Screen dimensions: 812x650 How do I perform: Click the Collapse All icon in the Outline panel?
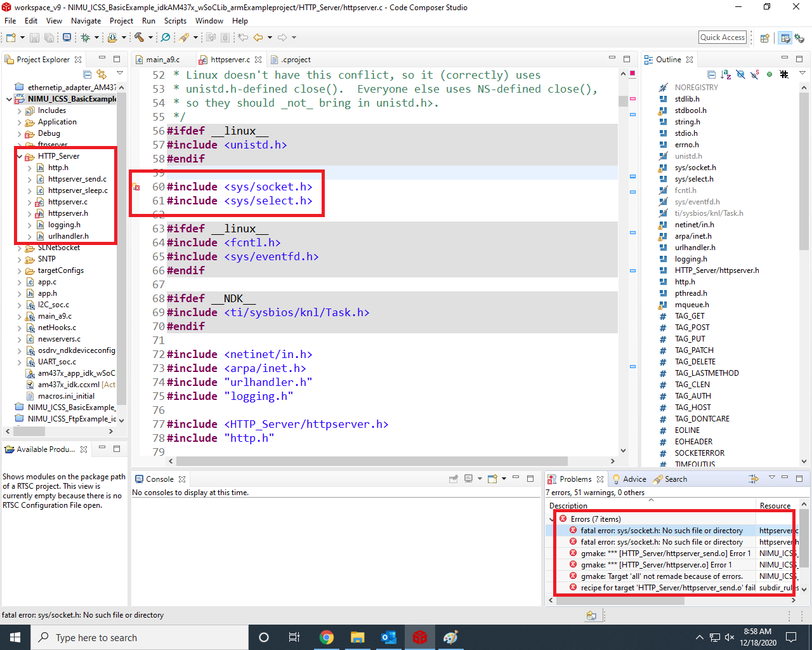710,75
